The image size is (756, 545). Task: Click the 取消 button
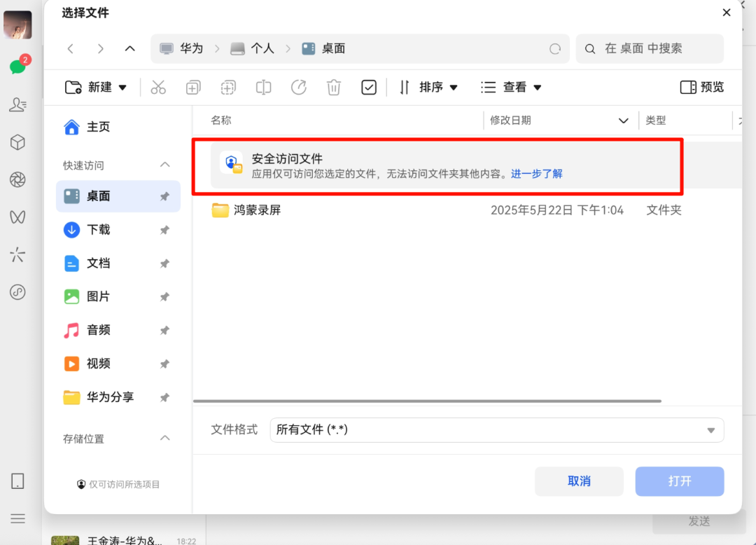tap(579, 481)
